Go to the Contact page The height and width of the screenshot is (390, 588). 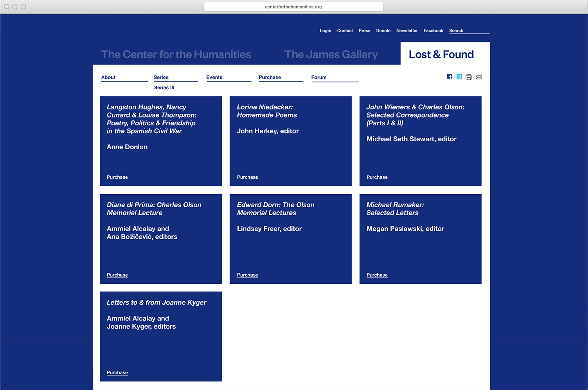(x=345, y=30)
